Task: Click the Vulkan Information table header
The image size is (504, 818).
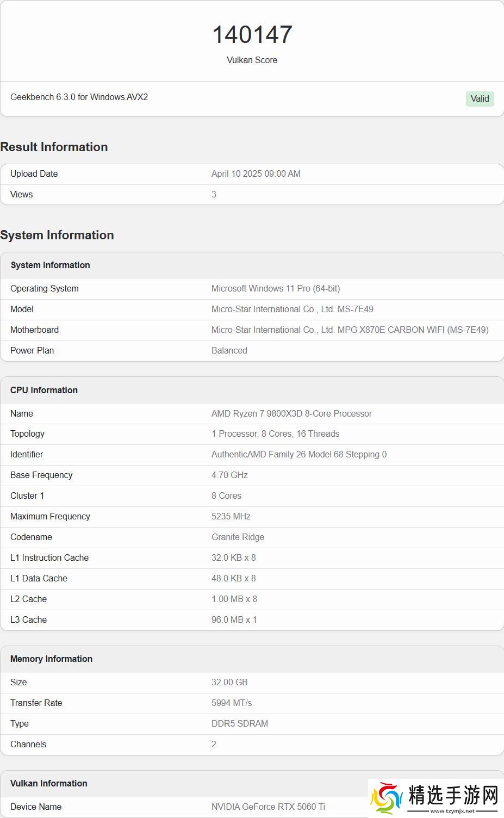Action: pyautogui.click(x=48, y=783)
